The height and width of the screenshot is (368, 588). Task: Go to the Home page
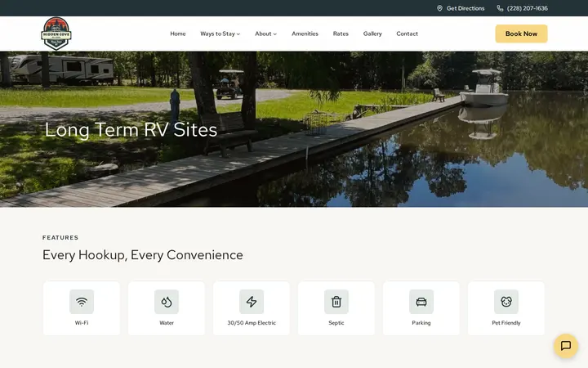pos(178,34)
